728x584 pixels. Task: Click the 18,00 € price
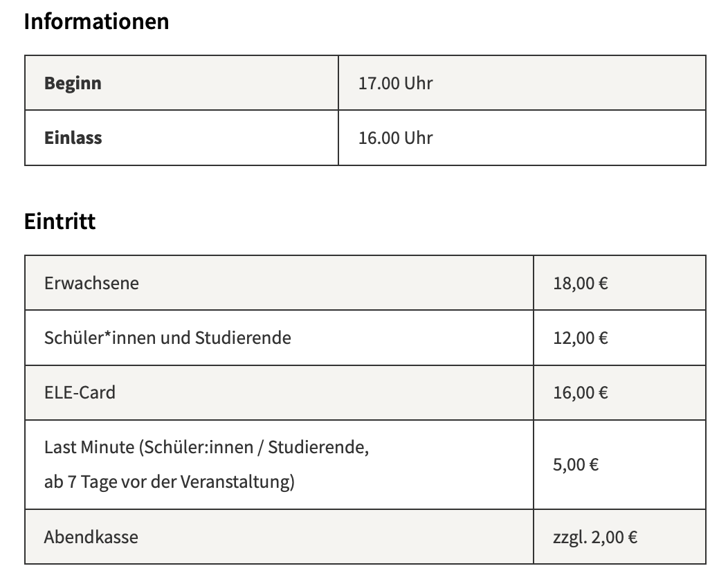(x=581, y=283)
